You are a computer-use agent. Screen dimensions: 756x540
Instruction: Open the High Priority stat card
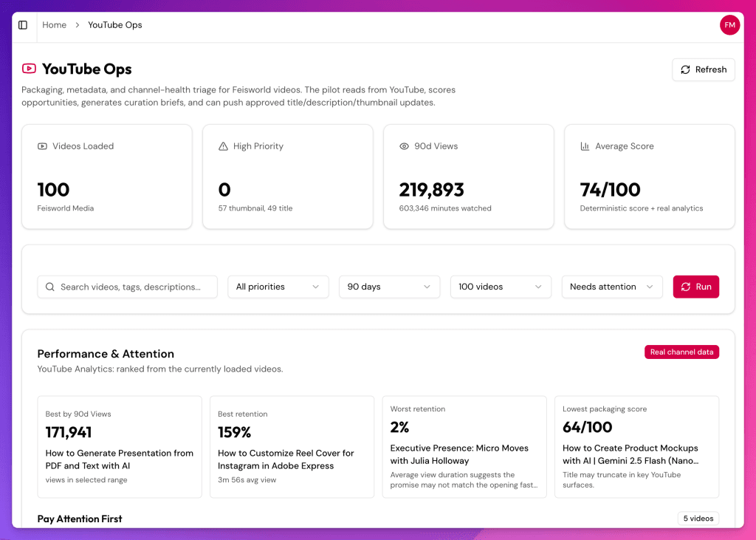(288, 177)
